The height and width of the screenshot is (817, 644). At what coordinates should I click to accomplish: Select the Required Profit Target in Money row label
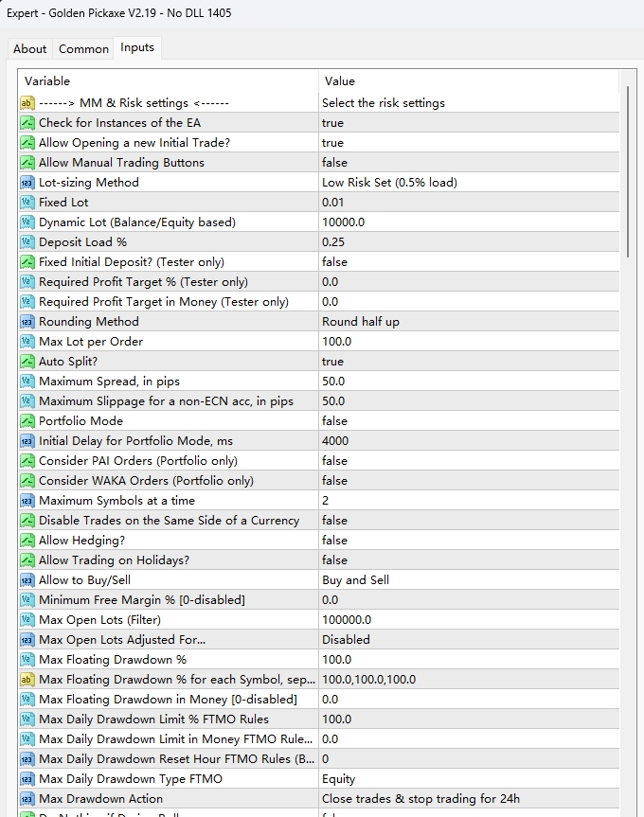(x=164, y=302)
